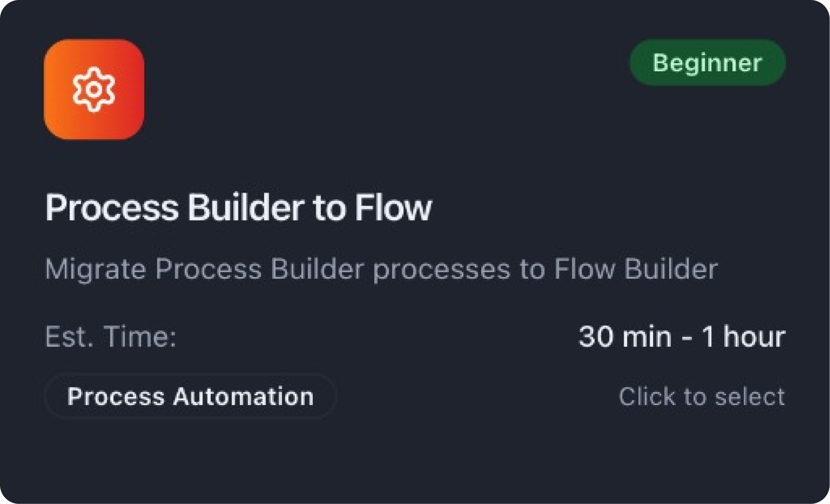Open the settings cog icon
The image size is (830, 504).
94,90
